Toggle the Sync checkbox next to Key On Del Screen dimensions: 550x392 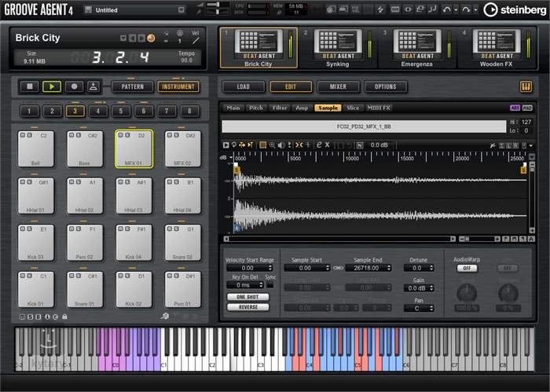270,285
